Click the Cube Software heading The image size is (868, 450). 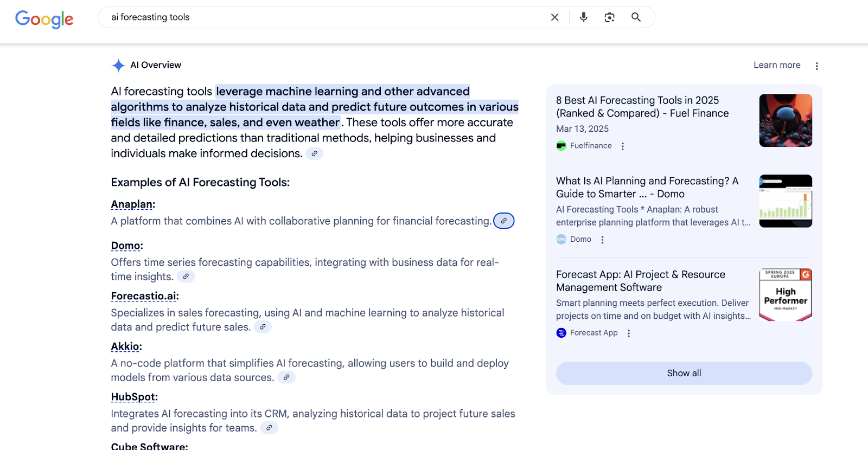149,446
